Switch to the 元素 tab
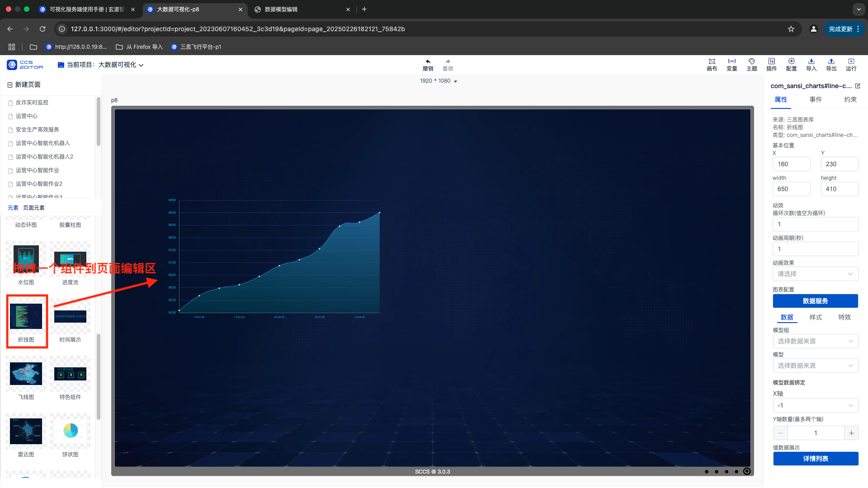This screenshot has height=488, width=868. pyautogui.click(x=13, y=208)
